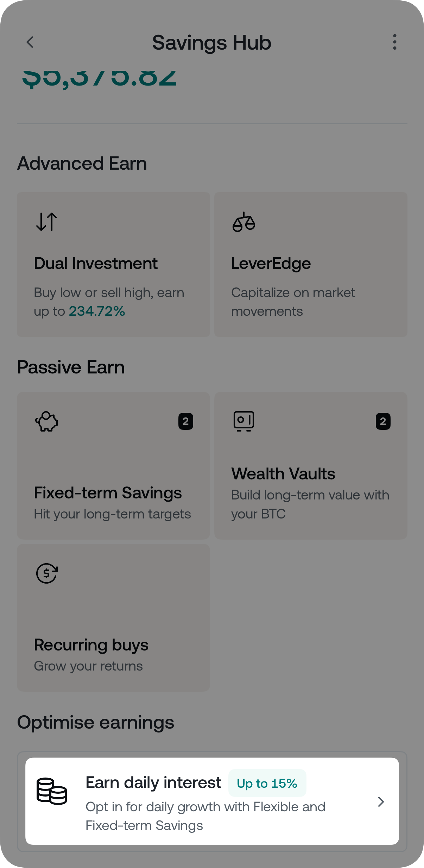Tap the 234.72% rate text
This screenshot has height=868, width=424.
click(97, 311)
